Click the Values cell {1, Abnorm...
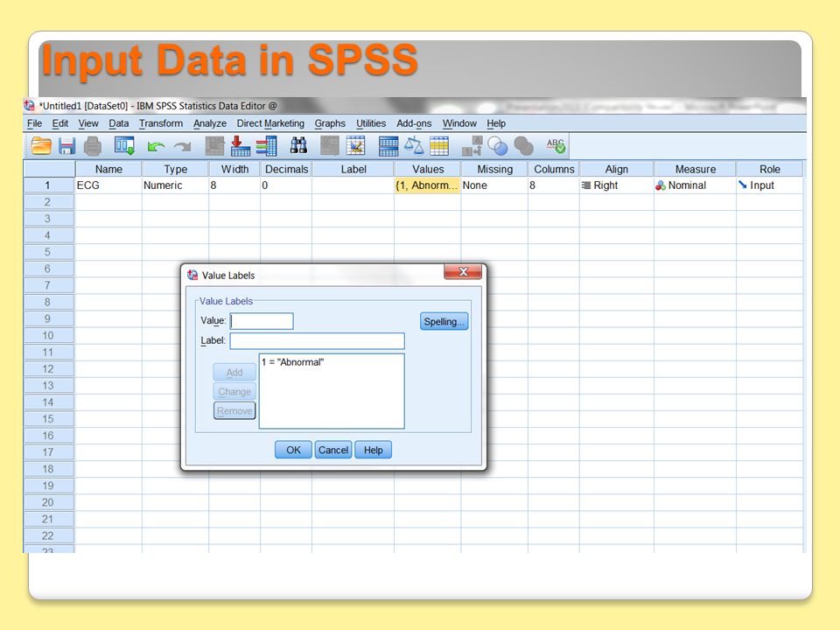Viewport: 840px width, 630px height. pyautogui.click(x=428, y=185)
